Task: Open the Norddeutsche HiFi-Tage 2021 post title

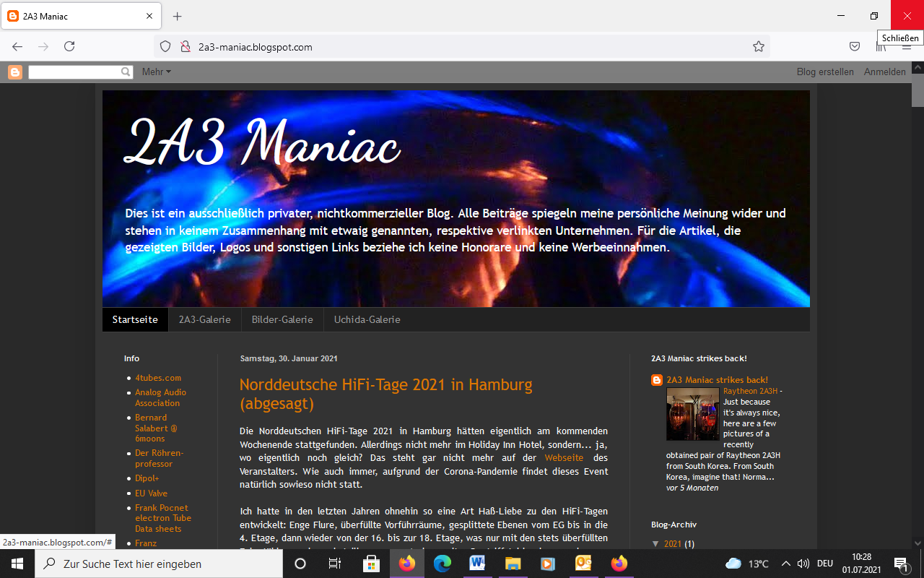Action: pos(385,394)
